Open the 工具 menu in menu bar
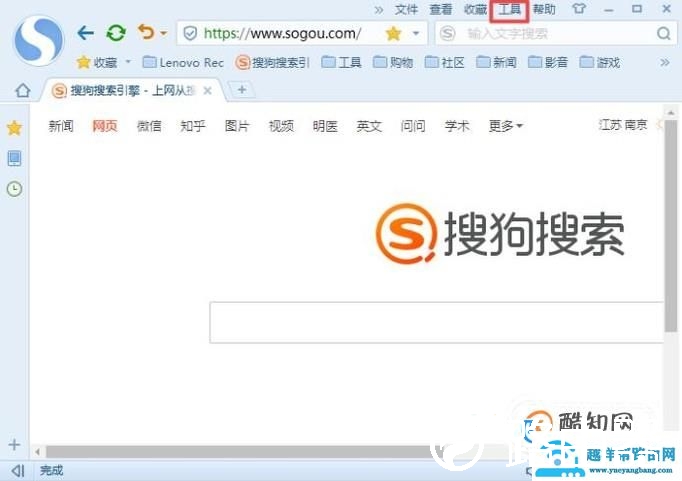The width and height of the screenshot is (682, 481). [x=509, y=9]
